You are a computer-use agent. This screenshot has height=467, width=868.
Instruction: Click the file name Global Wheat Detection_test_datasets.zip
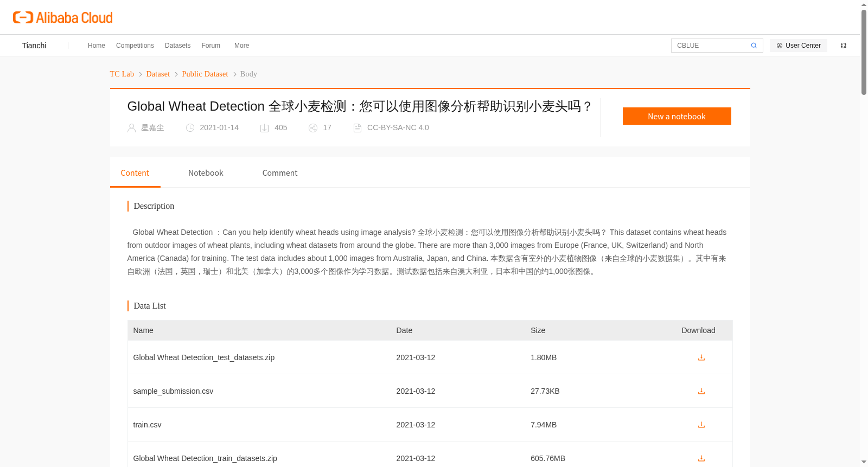pos(204,357)
